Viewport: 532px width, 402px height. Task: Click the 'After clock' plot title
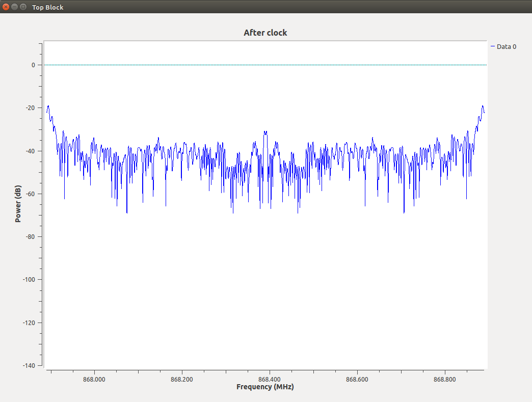pos(265,33)
